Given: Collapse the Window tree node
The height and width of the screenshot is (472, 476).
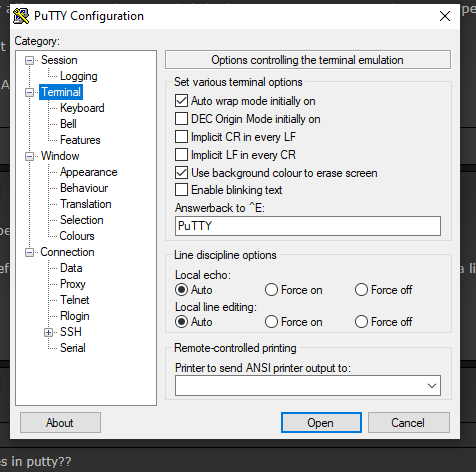Looking at the screenshot, I should pyautogui.click(x=30, y=156).
